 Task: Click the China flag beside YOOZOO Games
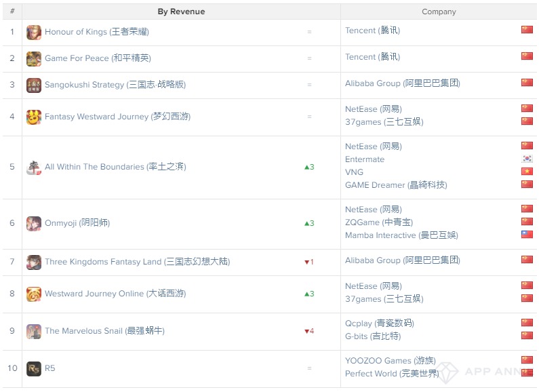(x=527, y=360)
